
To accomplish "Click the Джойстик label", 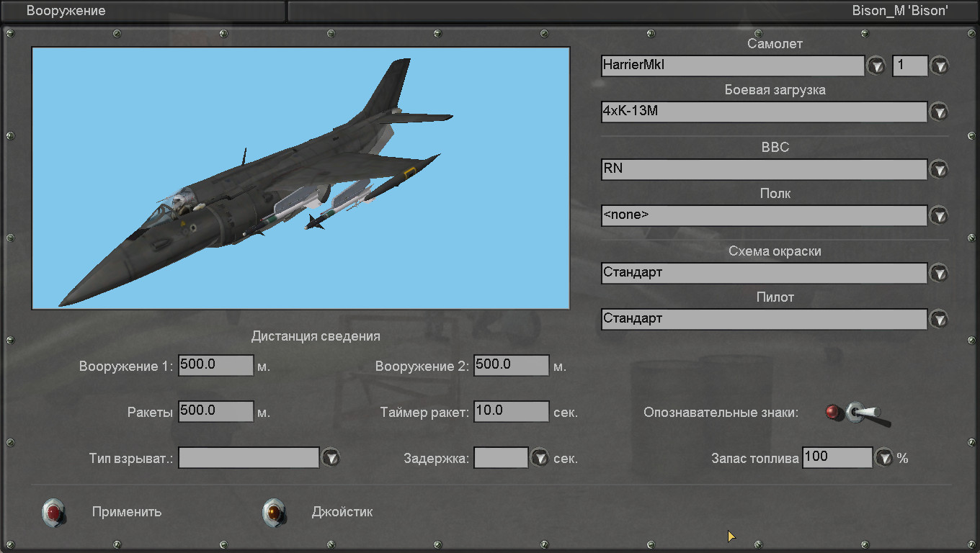I will 342,513.
